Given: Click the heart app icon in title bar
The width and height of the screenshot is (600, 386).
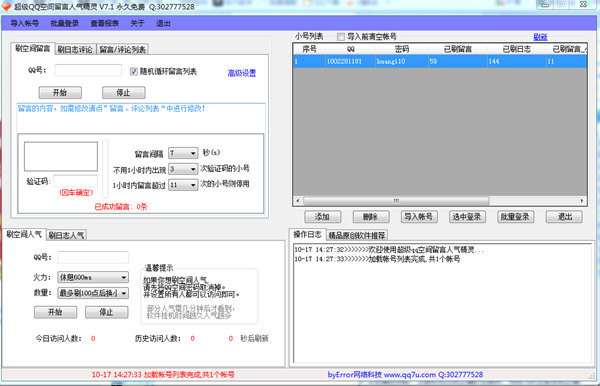Looking at the screenshot, I should 7,7.
